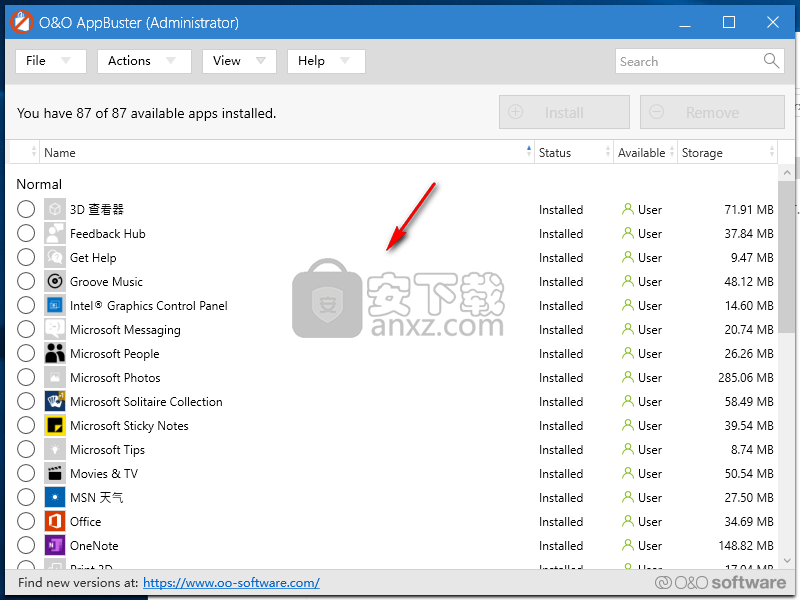The height and width of the screenshot is (600, 800).
Task: Select the Feedback Hub radio button
Action: pyautogui.click(x=26, y=233)
